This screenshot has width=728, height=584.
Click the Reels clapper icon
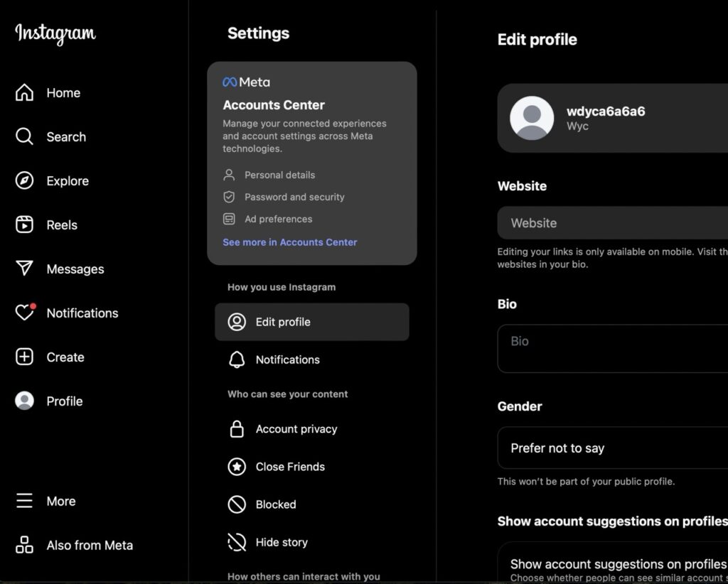(25, 225)
